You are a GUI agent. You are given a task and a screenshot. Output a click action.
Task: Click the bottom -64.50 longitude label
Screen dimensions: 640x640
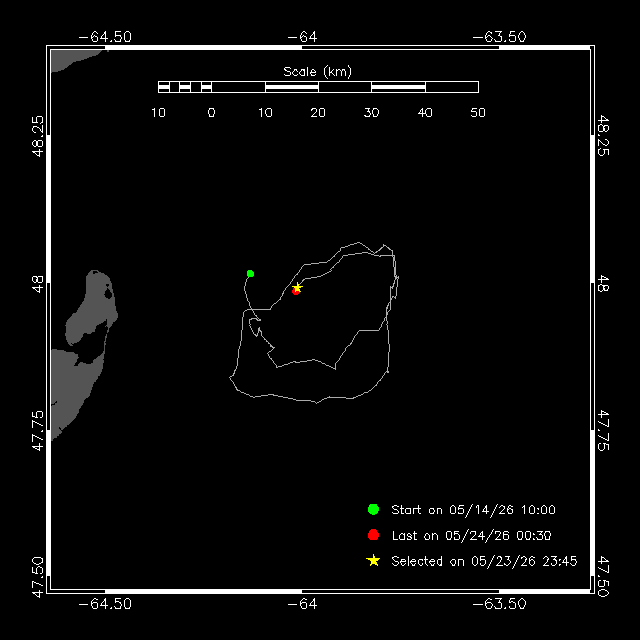[x=105, y=604]
